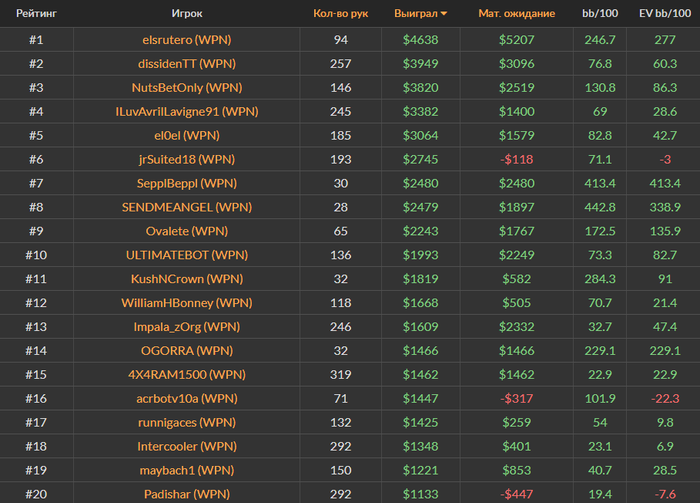Image resolution: width=700 pixels, height=503 pixels.
Task: Open player acrbotv10a (WPN)
Action: click(187, 399)
